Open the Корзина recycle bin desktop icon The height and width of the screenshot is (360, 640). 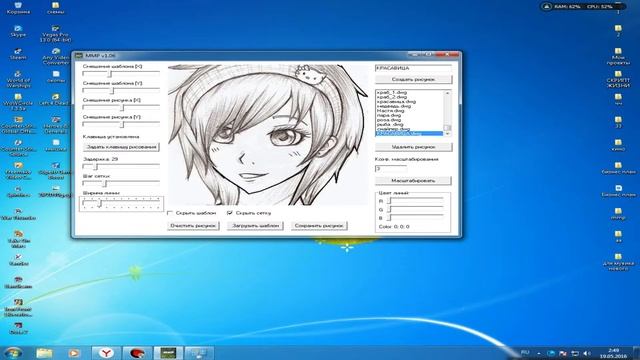[18, 8]
